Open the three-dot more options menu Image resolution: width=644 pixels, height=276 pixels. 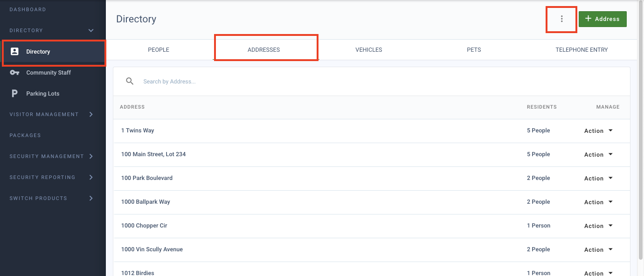pyautogui.click(x=561, y=19)
